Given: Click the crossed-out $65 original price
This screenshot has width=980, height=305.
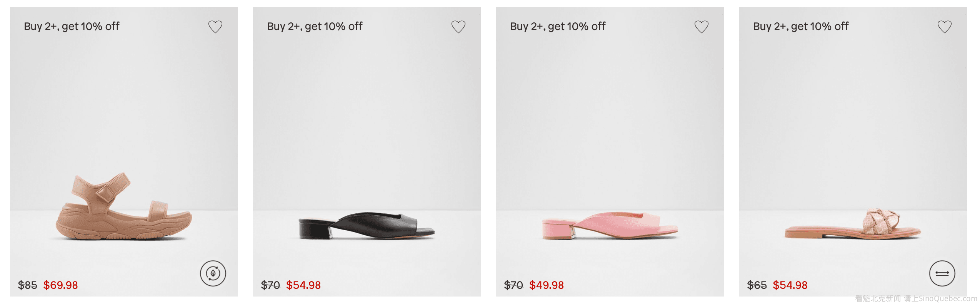Looking at the screenshot, I should [757, 285].
